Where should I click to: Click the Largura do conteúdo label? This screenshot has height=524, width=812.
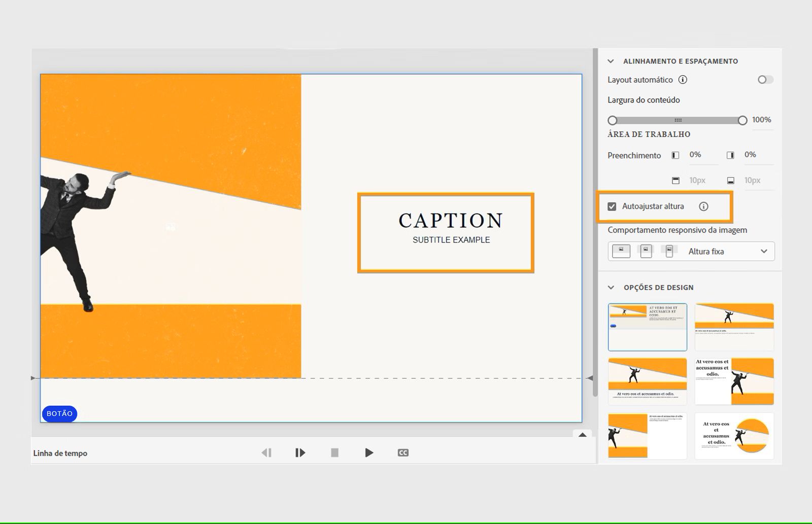tap(644, 100)
